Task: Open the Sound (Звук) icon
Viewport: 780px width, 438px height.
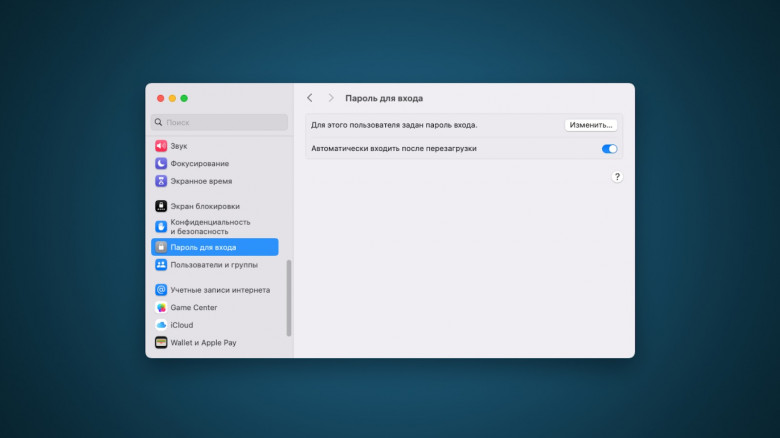Action: 161,146
